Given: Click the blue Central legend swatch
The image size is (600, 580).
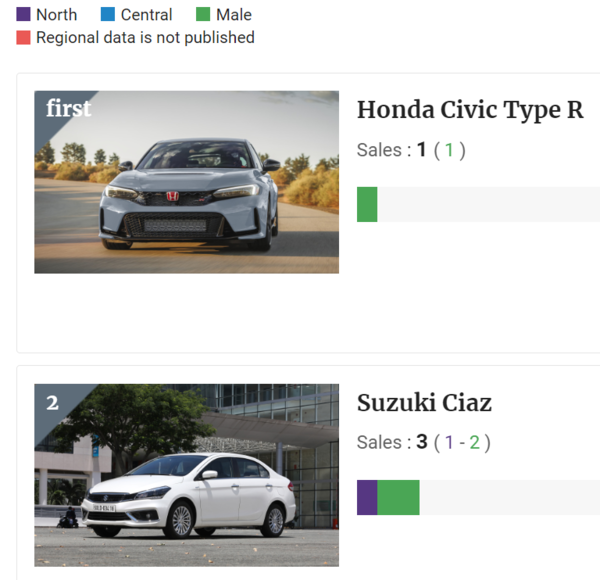Looking at the screenshot, I should click(108, 14).
